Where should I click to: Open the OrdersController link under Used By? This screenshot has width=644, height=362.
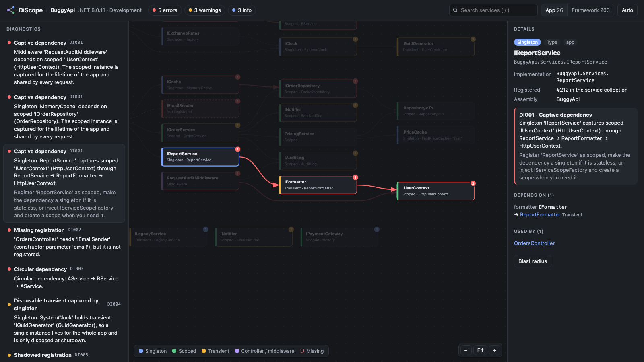[534, 243]
